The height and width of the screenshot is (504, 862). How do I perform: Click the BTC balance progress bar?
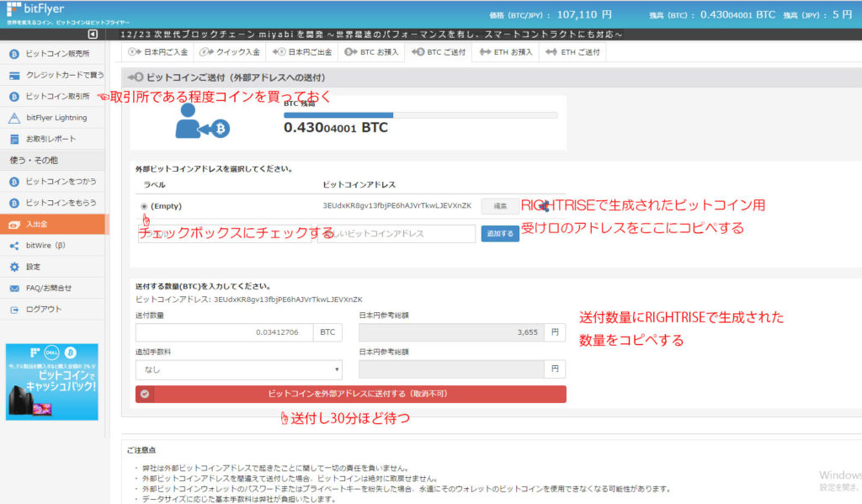pyautogui.click(x=421, y=115)
